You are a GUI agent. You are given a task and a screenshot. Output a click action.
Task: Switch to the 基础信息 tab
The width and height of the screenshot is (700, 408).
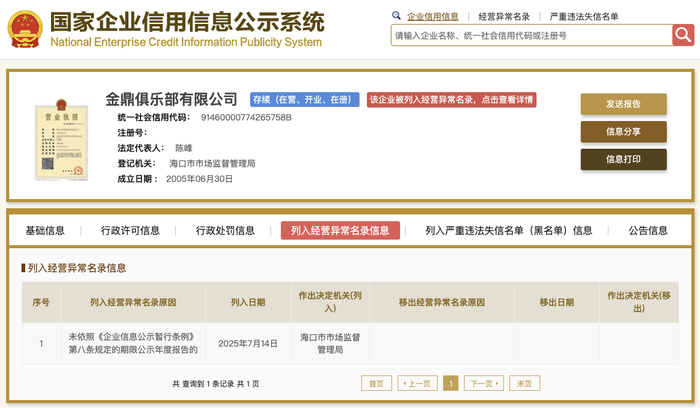tap(45, 230)
